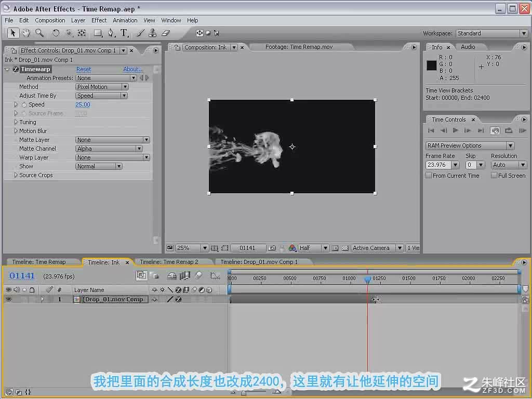This screenshot has width=532, height=399.
Task: Toggle frame blending enable in timeline
Action: (x=185, y=275)
